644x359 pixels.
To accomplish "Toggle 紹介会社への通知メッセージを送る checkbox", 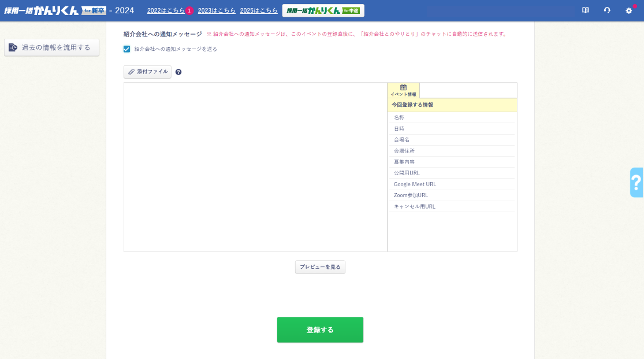I will 127,49.
